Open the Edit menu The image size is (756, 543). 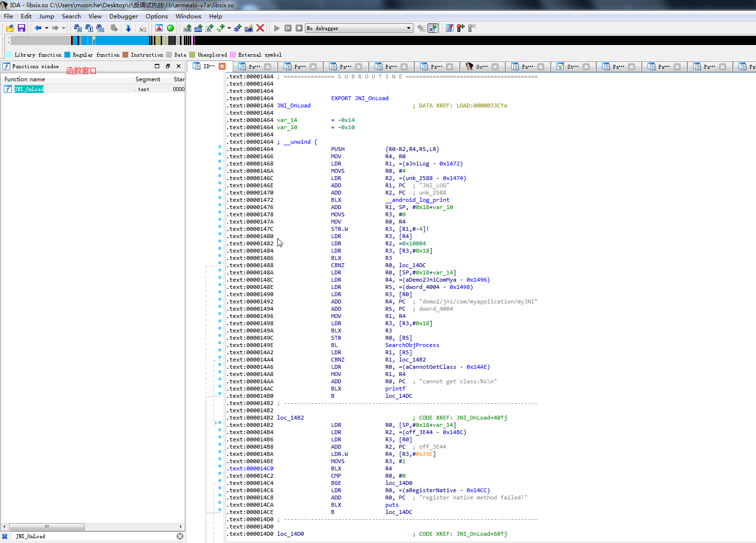click(26, 16)
